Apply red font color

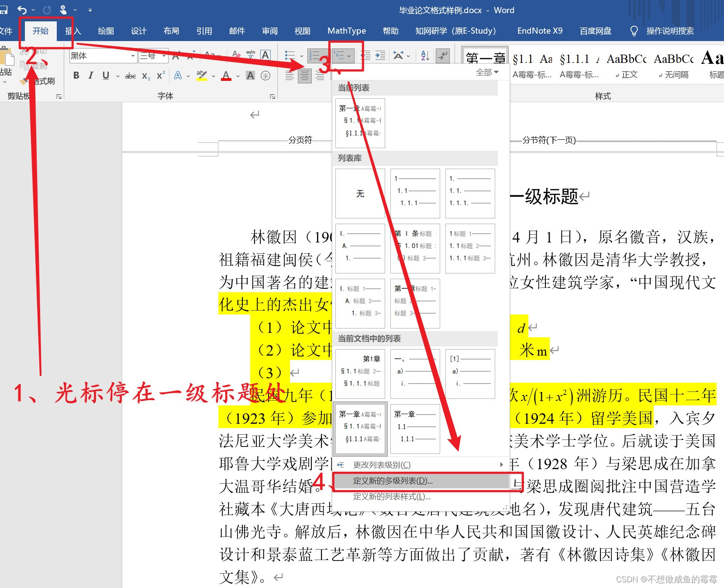(x=226, y=76)
